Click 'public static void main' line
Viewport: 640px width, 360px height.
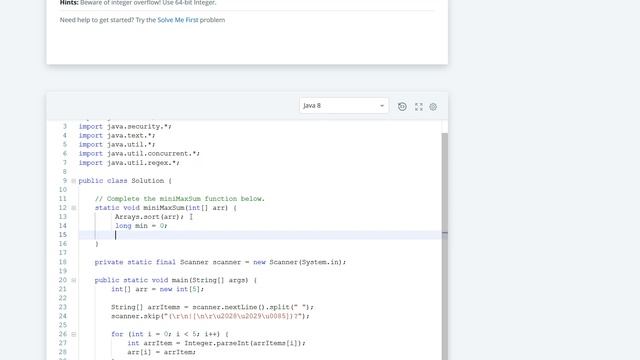176,280
